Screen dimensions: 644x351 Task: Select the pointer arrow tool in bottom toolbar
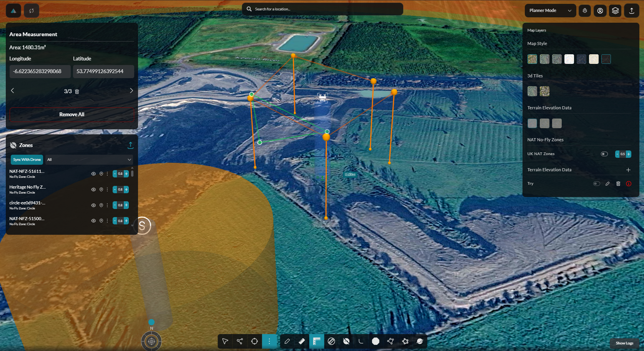(225, 341)
